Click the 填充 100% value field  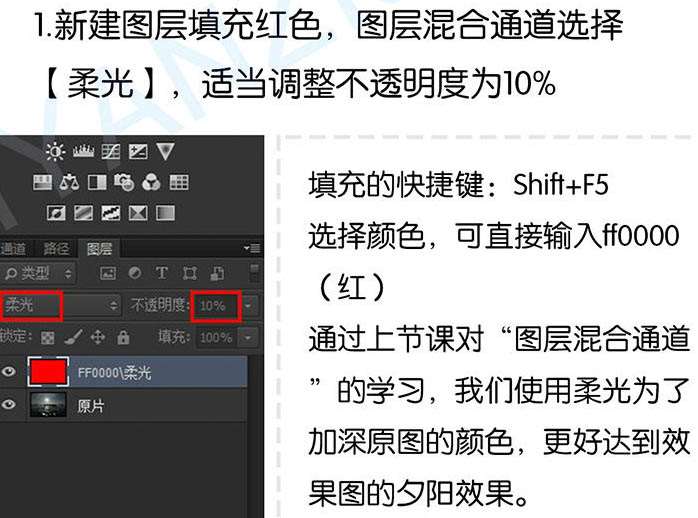[216, 337]
